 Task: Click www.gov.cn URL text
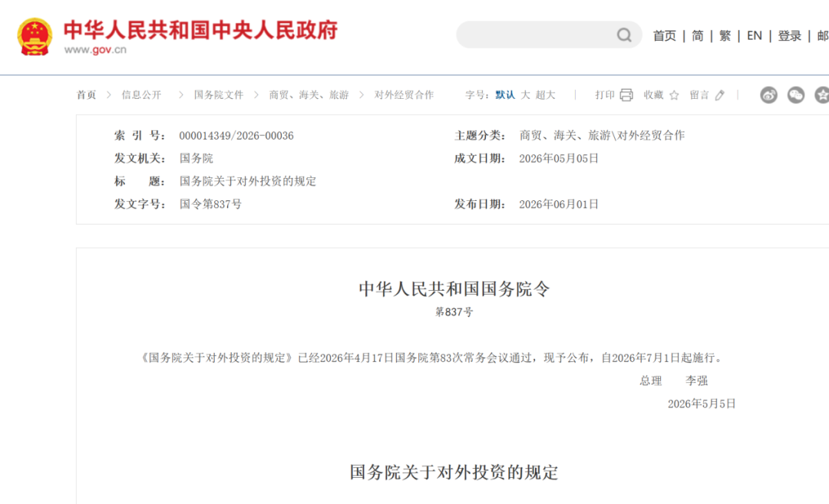tap(95, 50)
